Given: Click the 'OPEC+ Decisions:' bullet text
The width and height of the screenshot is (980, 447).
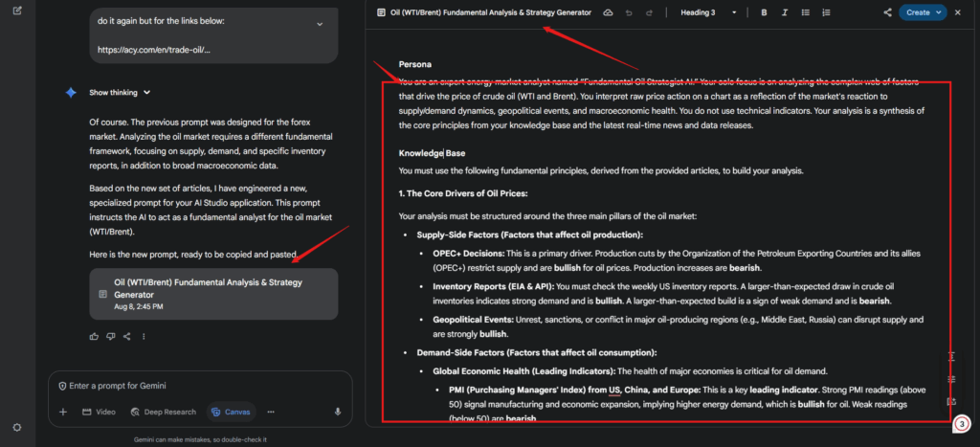Looking at the screenshot, I should coord(469,254).
